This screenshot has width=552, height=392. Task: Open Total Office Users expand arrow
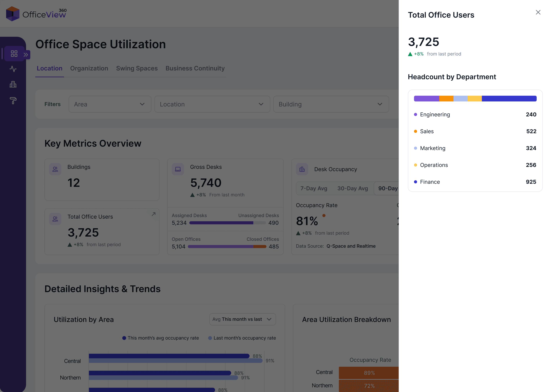click(x=154, y=214)
